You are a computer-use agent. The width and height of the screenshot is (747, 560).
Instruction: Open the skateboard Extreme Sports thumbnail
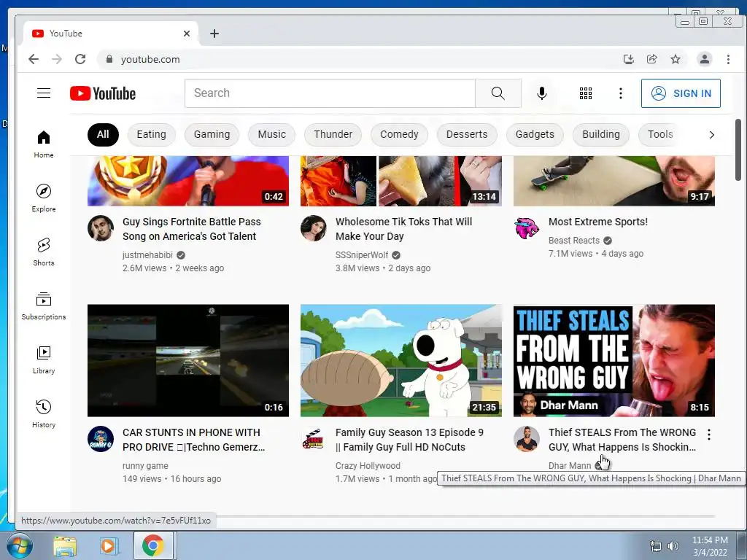tap(614, 181)
